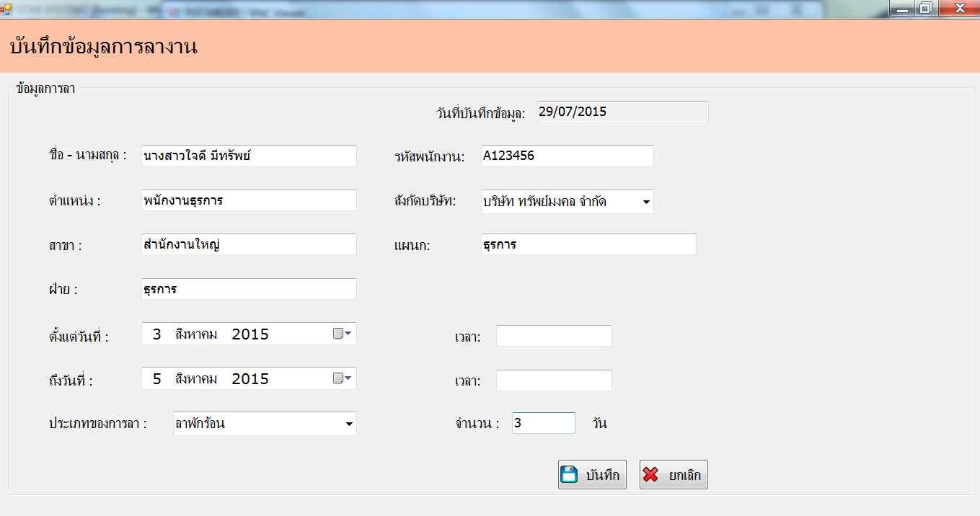This screenshot has height=516, width=980.
Task: Click the วัน unit label after count
Action: coord(600,424)
